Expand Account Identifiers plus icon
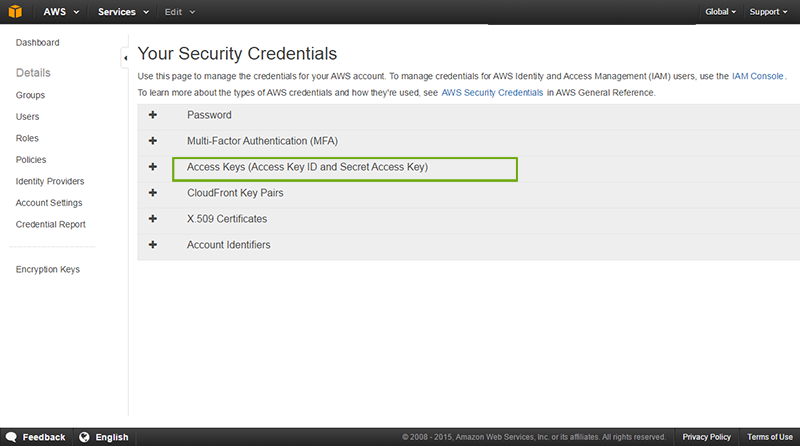Image resolution: width=800 pixels, height=446 pixels. coord(153,245)
